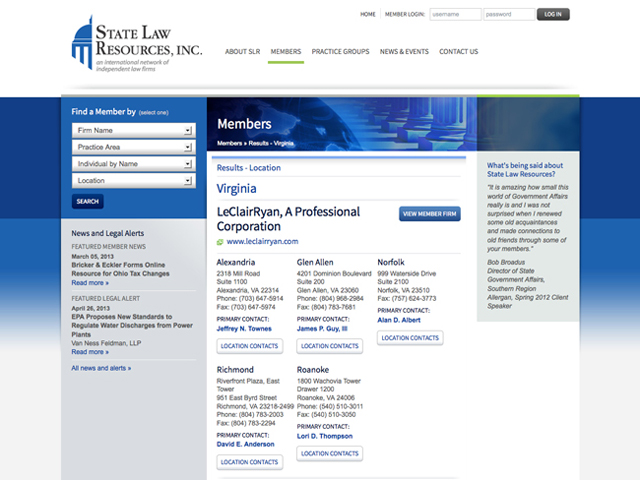Open All news and alerts link
The width and height of the screenshot is (640, 480).
(x=101, y=368)
